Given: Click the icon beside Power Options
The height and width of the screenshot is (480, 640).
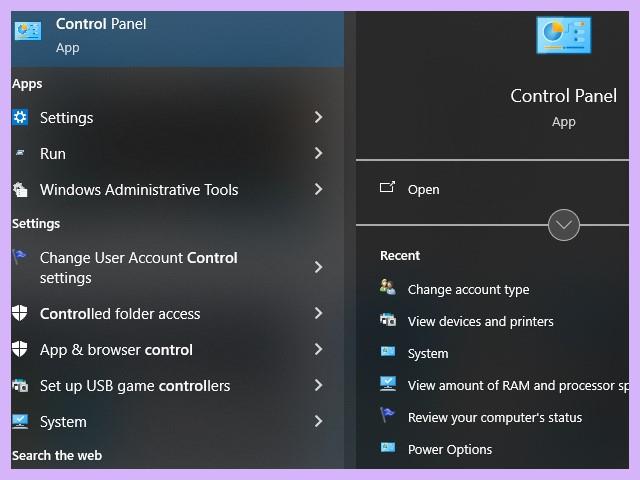Looking at the screenshot, I should pyautogui.click(x=388, y=447).
